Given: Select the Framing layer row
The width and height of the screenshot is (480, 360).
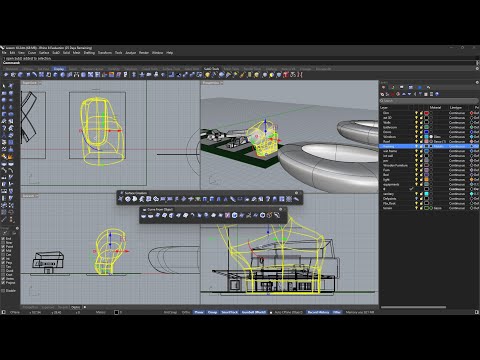Looking at the screenshot, I should tap(429, 146).
